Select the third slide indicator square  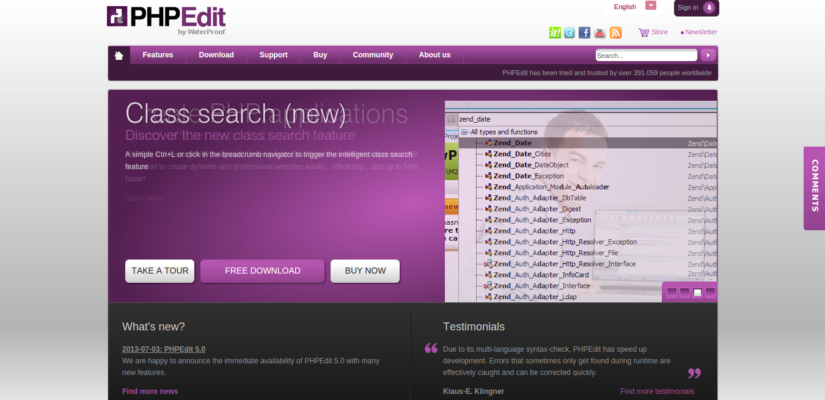698,293
